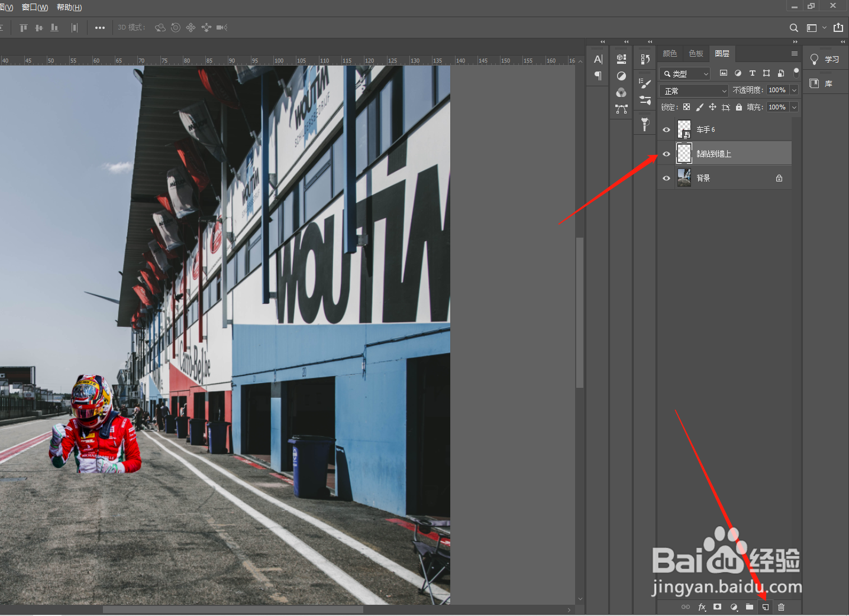Toggle adjustment layer filter
This screenshot has height=616, width=849.
[738, 73]
